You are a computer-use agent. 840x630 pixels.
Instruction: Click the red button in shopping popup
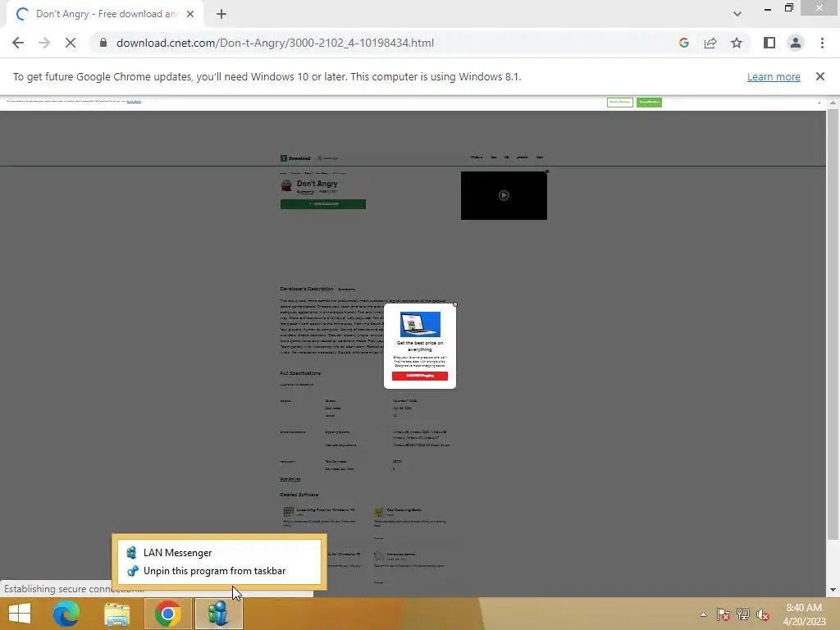pyautogui.click(x=419, y=376)
